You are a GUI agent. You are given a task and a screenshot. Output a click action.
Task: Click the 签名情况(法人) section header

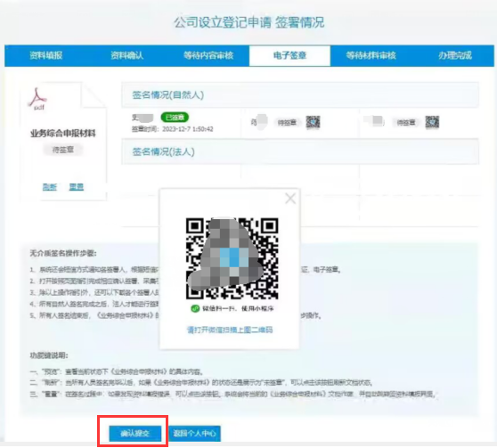coord(300,151)
